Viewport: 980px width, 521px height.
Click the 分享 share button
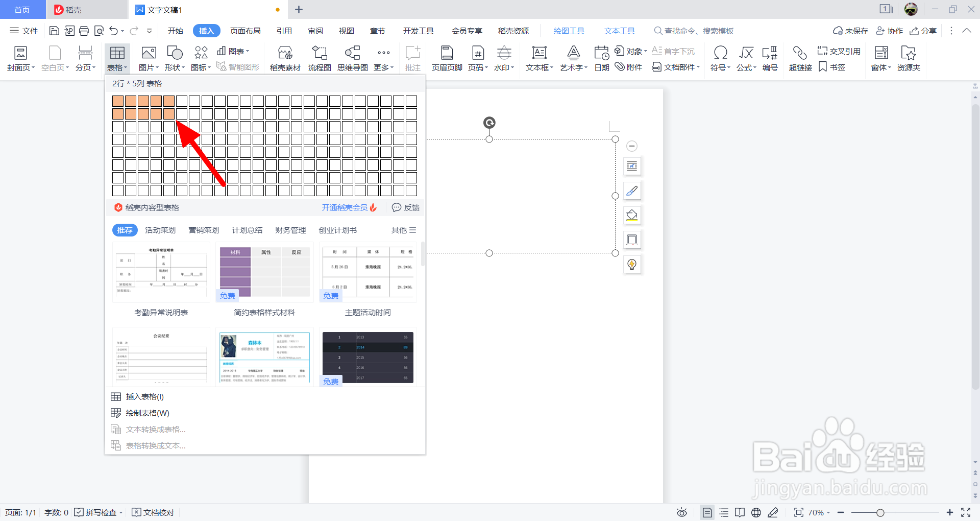pos(923,31)
